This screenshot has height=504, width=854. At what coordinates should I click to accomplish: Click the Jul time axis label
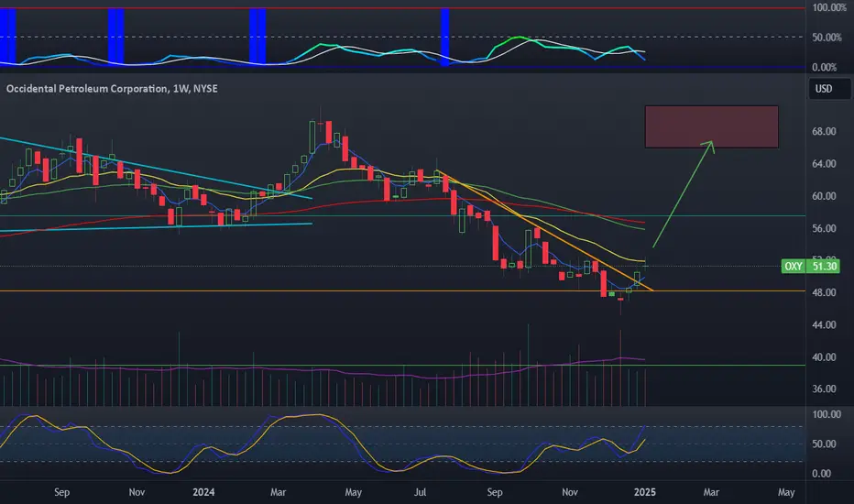(x=420, y=492)
